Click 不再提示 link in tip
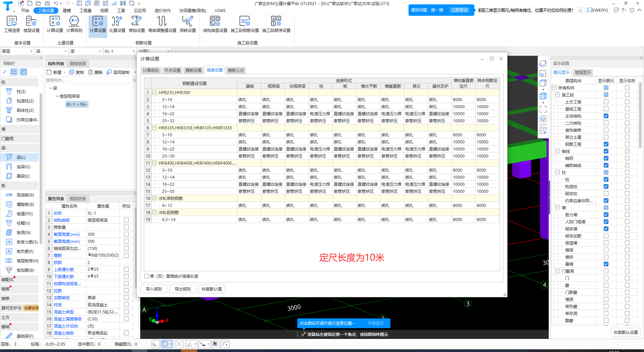The image size is (644, 352). tap(376, 323)
